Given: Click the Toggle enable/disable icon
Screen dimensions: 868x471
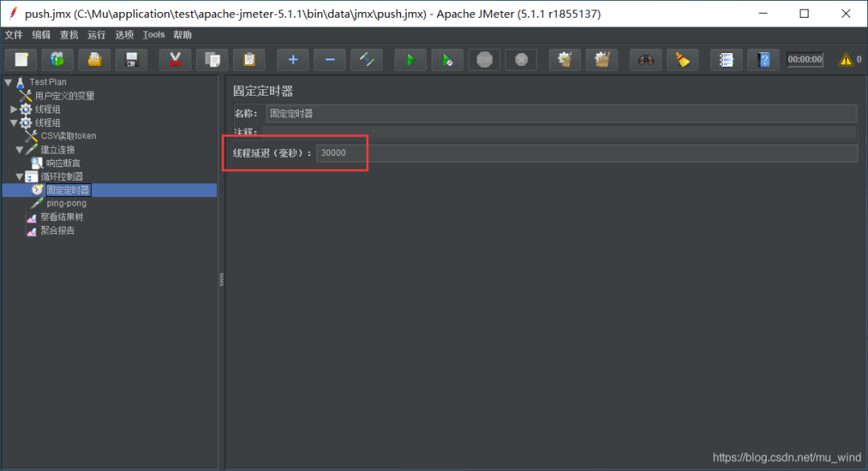Looking at the screenshot, I should coord(366,59).
